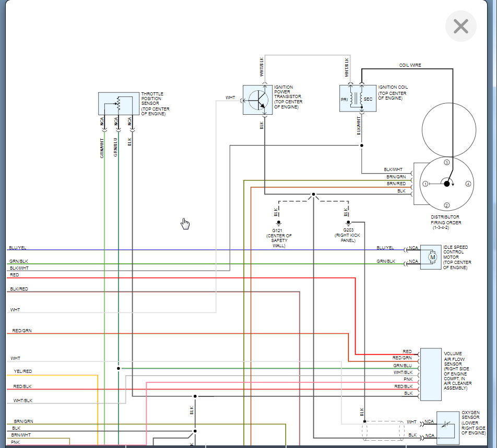Click the RED/GRN label at left edge

[x=22, y=331]
